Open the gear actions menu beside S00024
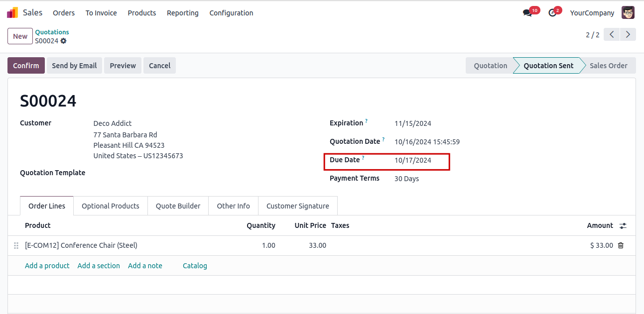This screenshot has width=644, height=314. point(63,41)
